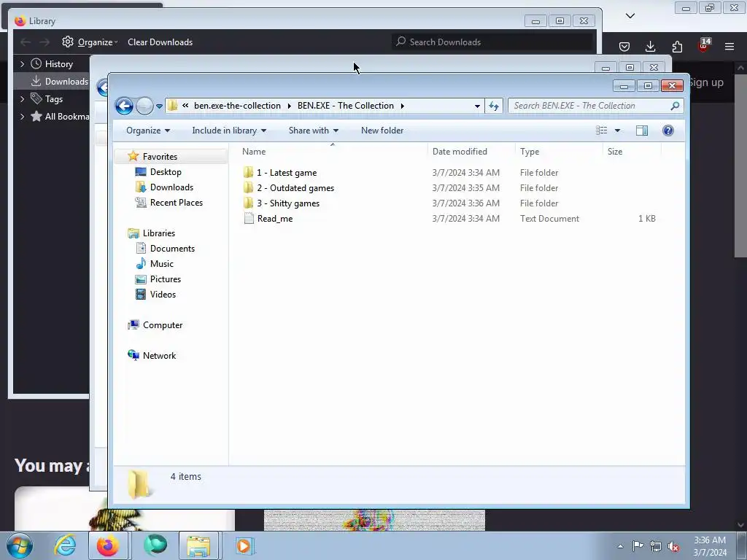Screen dimensions: 747x560
Task: Click the uBlock icon with badge 14
Action: click(704, 46)
